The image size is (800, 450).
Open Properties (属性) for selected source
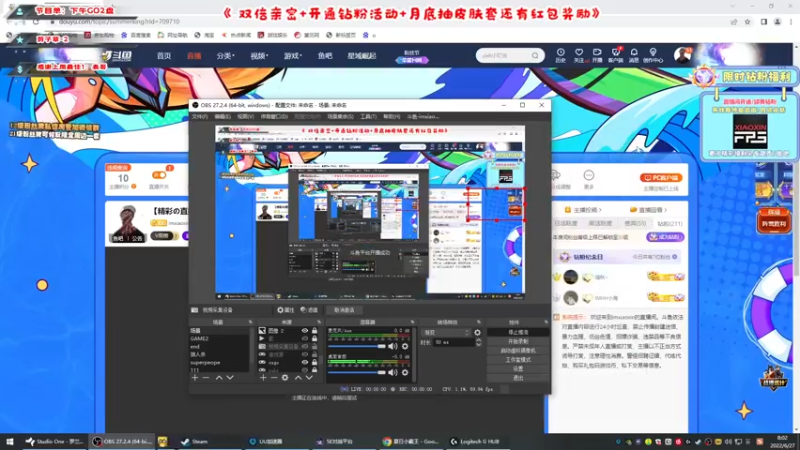point(286,310)
